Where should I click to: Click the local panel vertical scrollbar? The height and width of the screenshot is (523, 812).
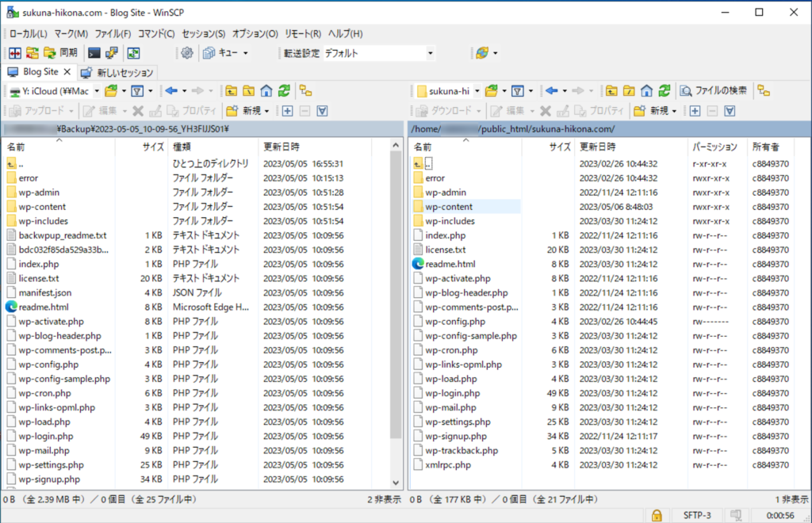coord(396,295)
